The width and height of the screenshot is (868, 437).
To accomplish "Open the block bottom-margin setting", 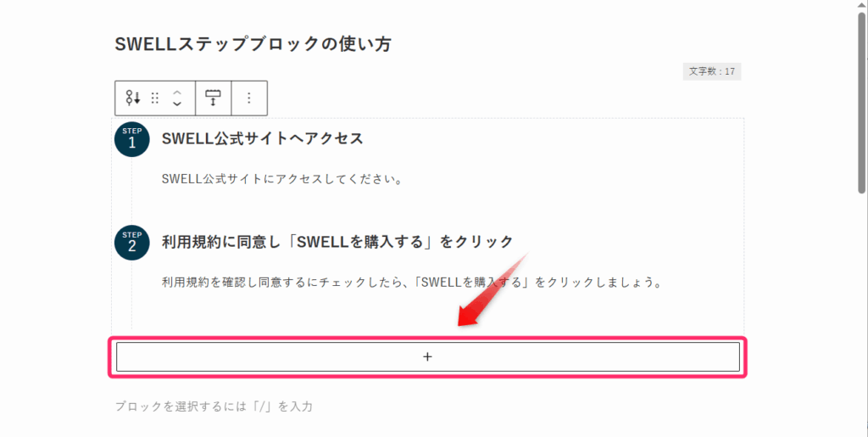I will click(213, 98).
